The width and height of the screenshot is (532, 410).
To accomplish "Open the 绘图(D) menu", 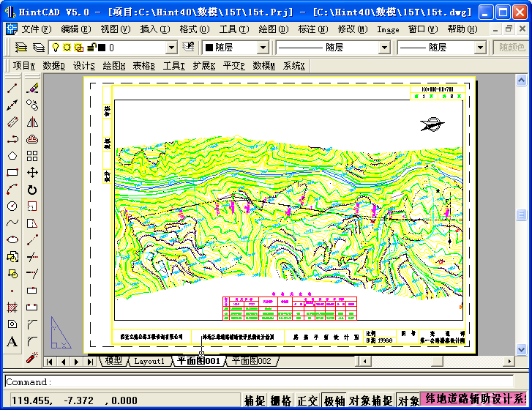I will [273, 29].
